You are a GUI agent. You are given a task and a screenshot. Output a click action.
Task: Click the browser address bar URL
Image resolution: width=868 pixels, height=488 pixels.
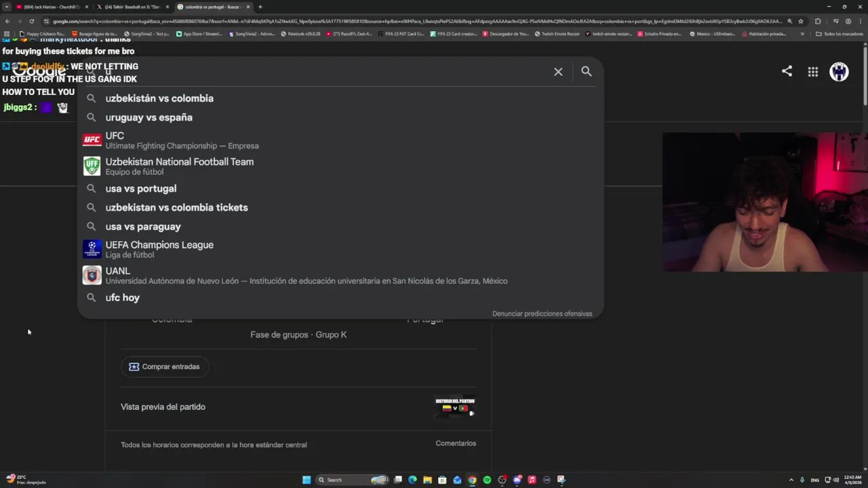(417, 21)
